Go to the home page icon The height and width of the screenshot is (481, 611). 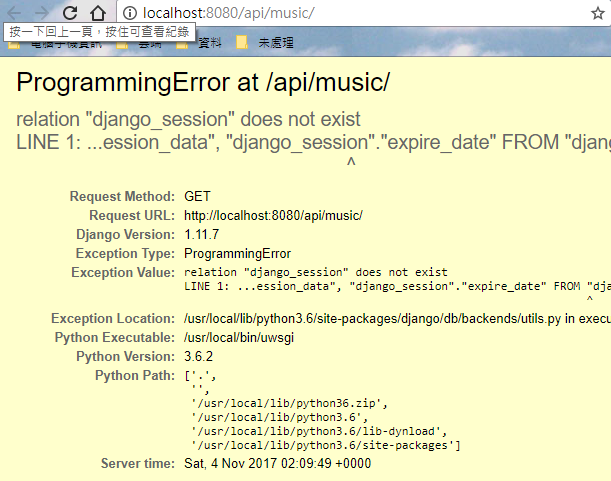[x=97, y=13]
